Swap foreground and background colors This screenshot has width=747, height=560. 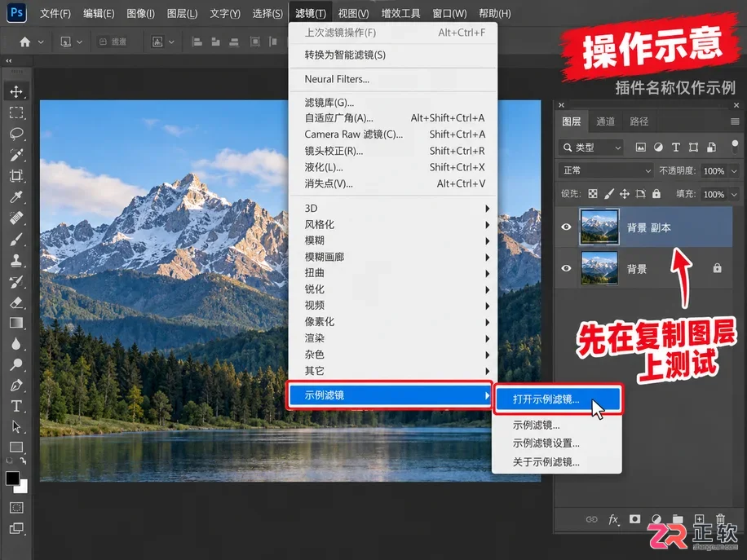click(x=22, y=461)
